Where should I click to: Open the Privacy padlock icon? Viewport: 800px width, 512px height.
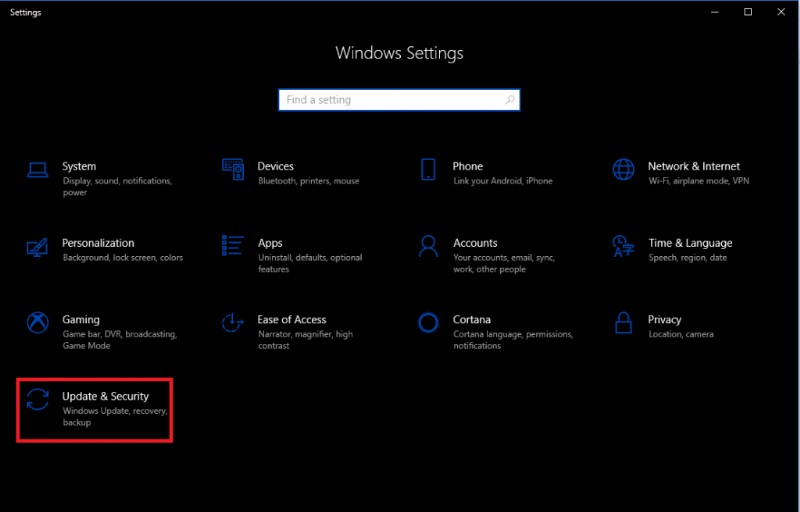click(623, 322)
